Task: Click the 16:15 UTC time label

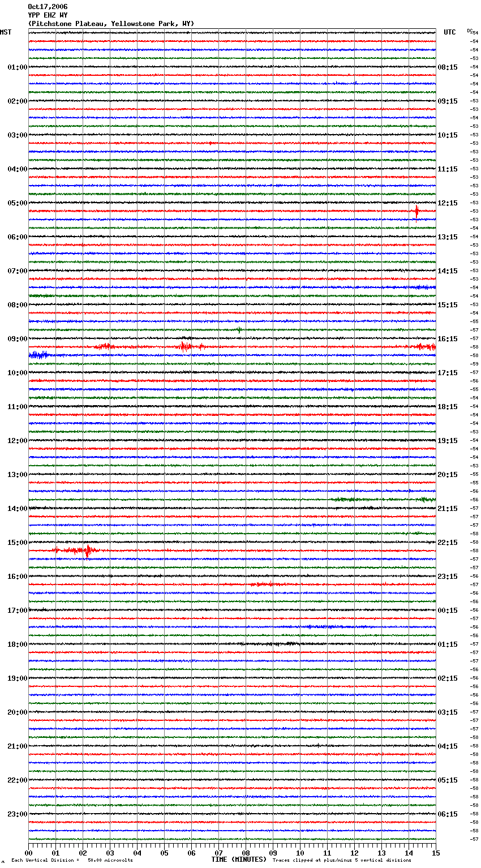Action: [x=448, y=339]
